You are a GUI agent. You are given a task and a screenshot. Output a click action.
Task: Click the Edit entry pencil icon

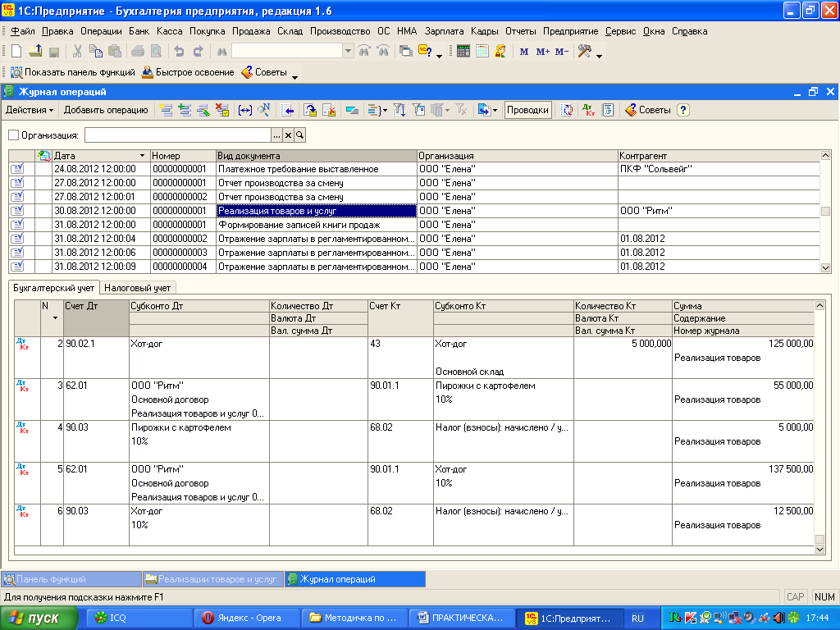tap(203, 111)
